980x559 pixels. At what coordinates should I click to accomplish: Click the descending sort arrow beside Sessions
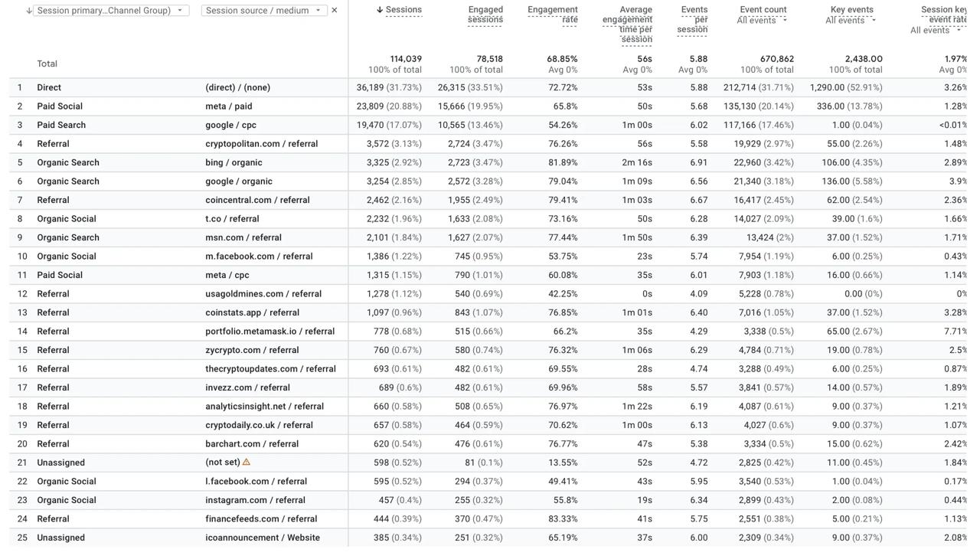pyautogui.click(x=379, y=9)
